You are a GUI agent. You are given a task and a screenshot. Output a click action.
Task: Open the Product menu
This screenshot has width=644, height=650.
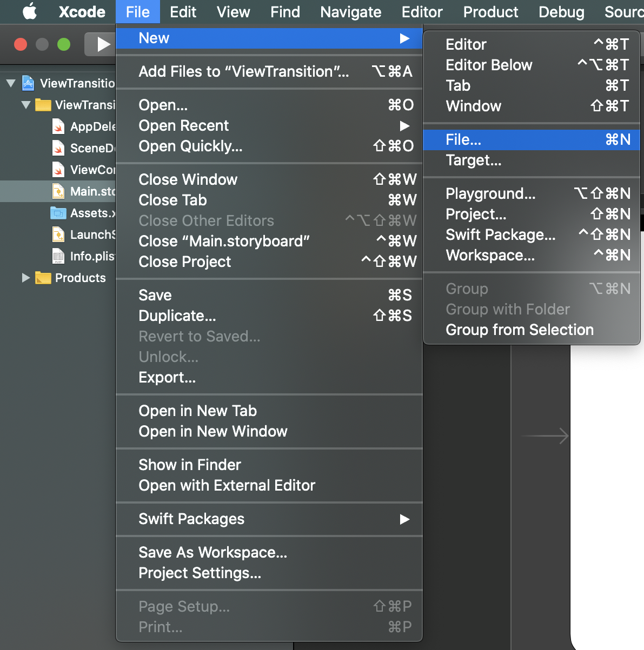(x=490, y=12)
